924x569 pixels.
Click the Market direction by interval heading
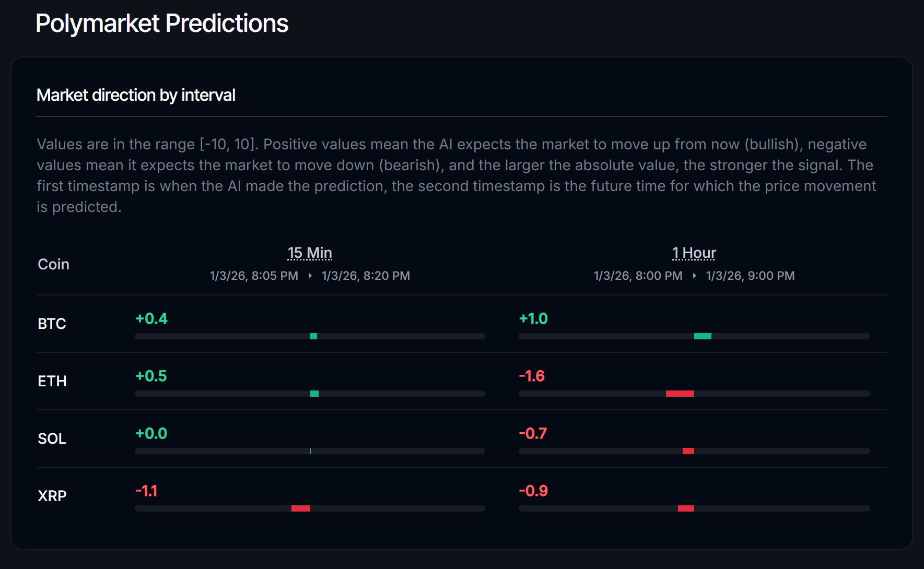tap(136, 95)
